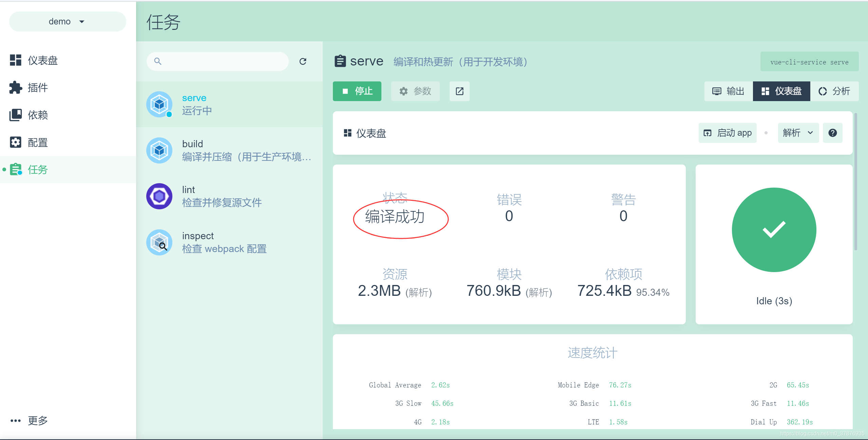
Task: Switch to the 仪表盘 dashboard tab
Action: 781,91
